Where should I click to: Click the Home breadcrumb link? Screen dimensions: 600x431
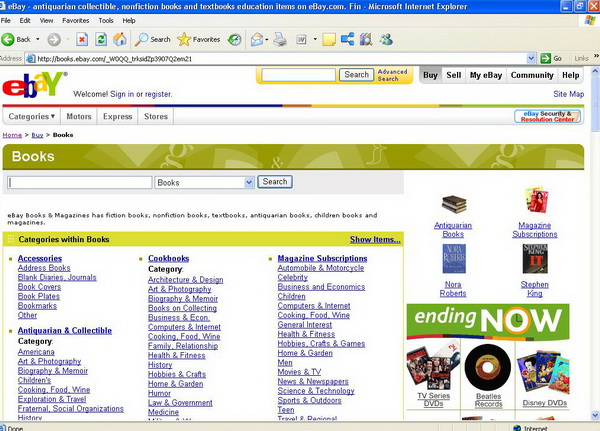click(x=12, y=135)
